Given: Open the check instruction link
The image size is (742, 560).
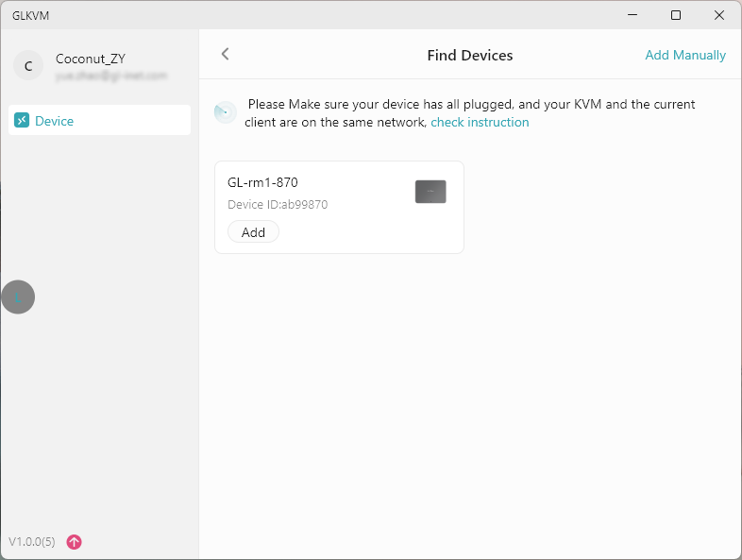Looking at the screenshot, I should [480, 122].
